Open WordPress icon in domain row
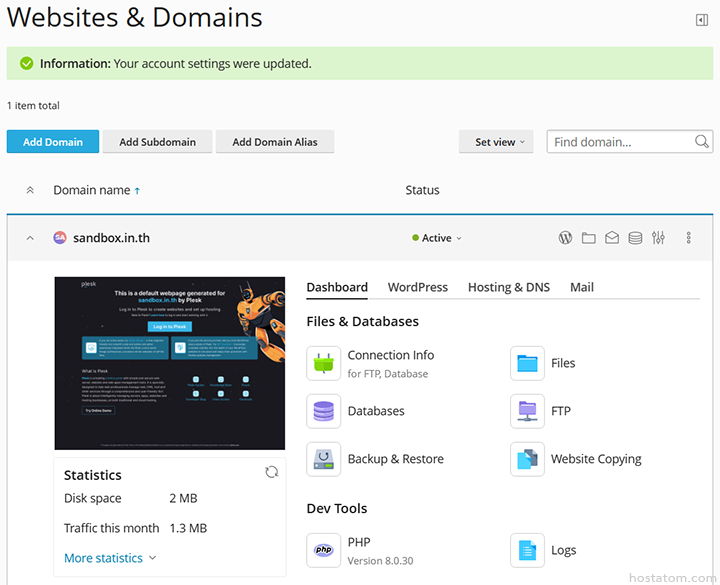Screen dimensions: 720x585 [x=565, y=238]
